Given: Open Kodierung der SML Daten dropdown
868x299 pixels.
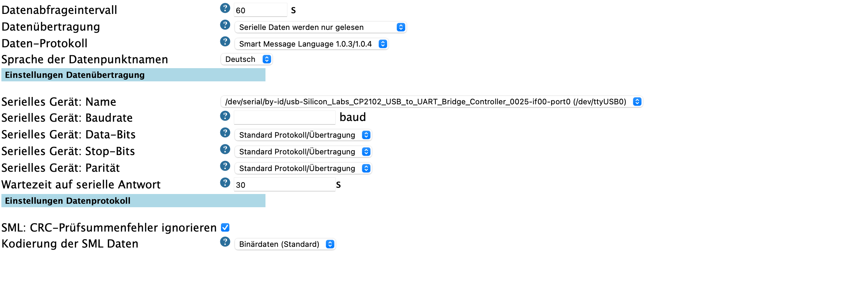Looking at the screenshot, I should click(x=285, y=244).
